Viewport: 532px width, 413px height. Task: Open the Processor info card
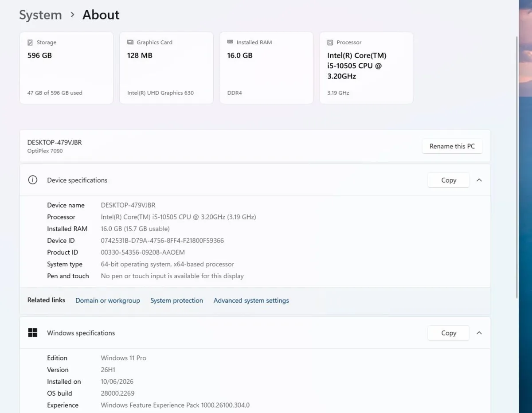click(x=366, y=68)
